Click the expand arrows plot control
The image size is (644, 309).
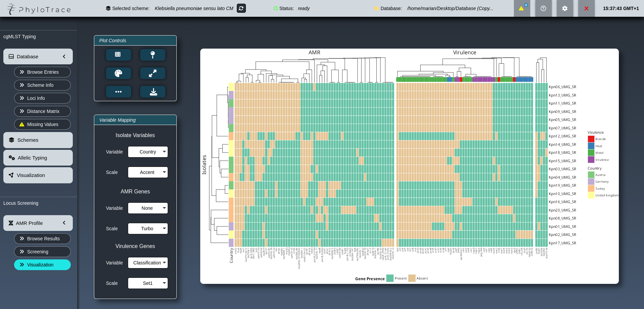pos(153,73)
